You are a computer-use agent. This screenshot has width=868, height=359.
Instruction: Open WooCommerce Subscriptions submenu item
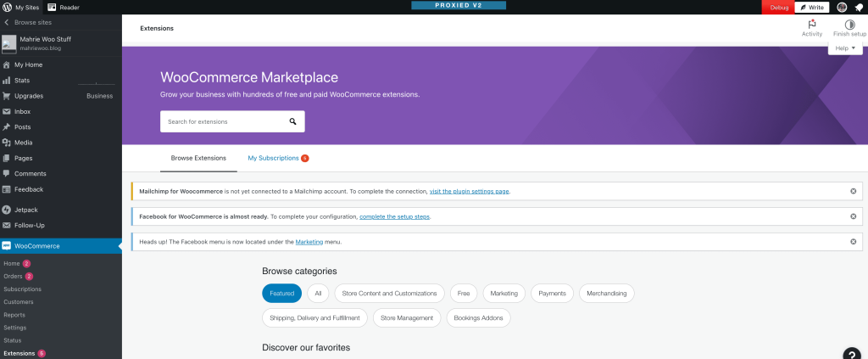pos(22,289)
